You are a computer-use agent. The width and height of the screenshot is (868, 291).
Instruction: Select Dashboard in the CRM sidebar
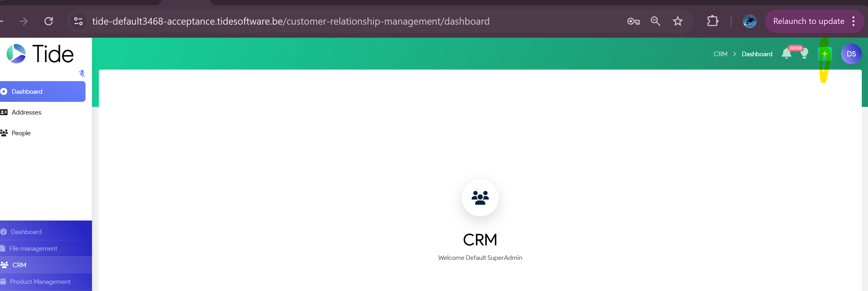click(x=27, y=92)
